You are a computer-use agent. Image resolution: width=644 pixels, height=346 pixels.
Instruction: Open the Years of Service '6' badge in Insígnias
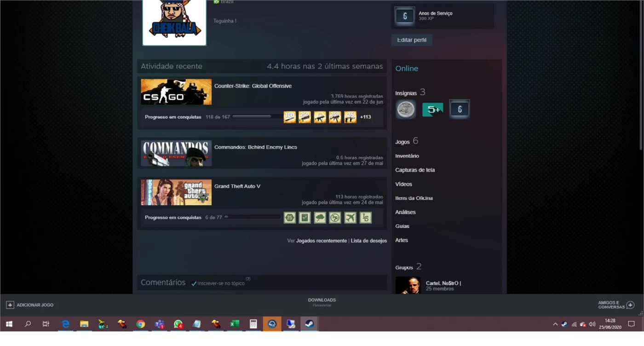(x=459, y=110)
